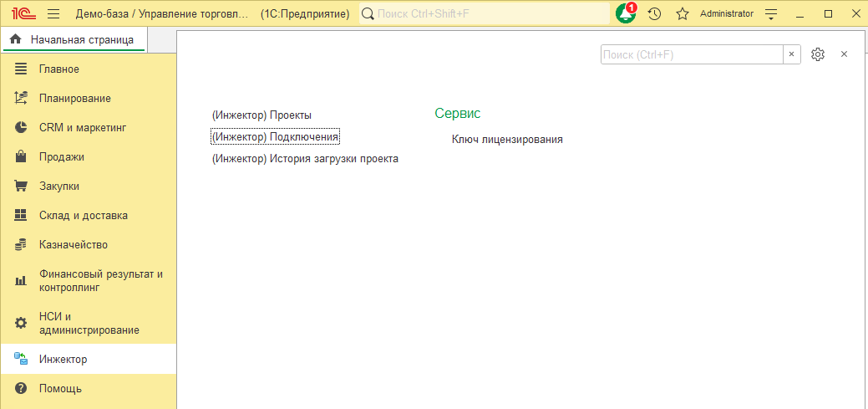Click the Administrator user name

pos(727,13)
